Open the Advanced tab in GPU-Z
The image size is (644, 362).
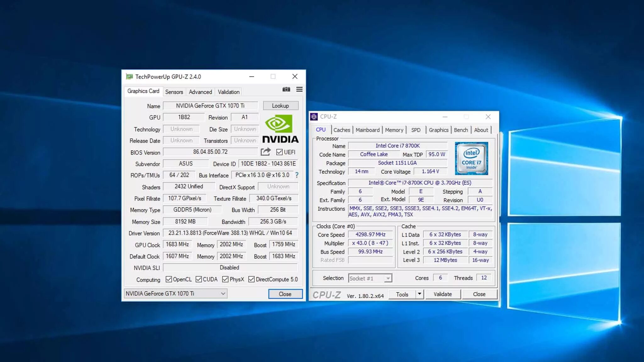pos(200,92)
